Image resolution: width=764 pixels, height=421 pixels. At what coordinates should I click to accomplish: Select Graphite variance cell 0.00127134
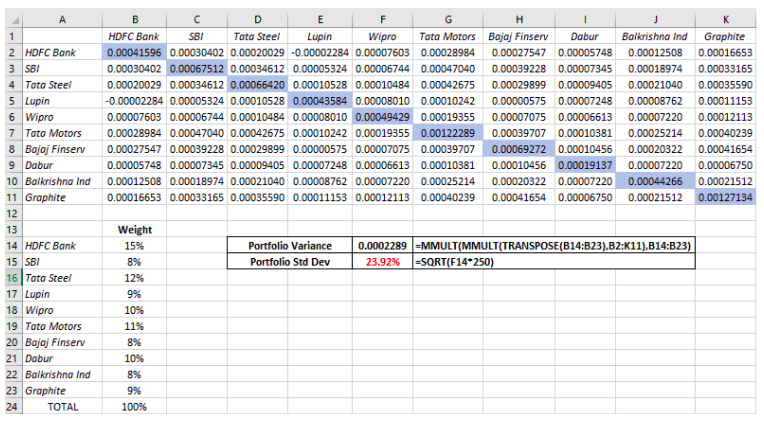[x=726, y=197]
